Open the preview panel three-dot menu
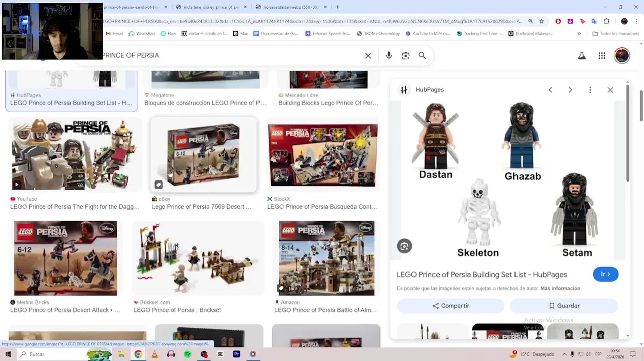Image resolution: width=644 pixels, height=361 pixels. point(590,90)
